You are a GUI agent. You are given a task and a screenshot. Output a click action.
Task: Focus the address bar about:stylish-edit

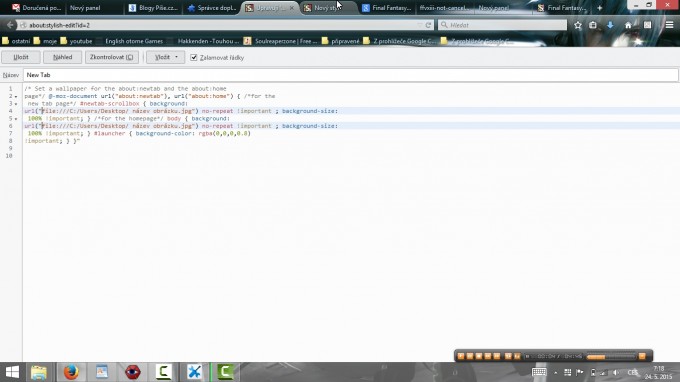[219, 25]
